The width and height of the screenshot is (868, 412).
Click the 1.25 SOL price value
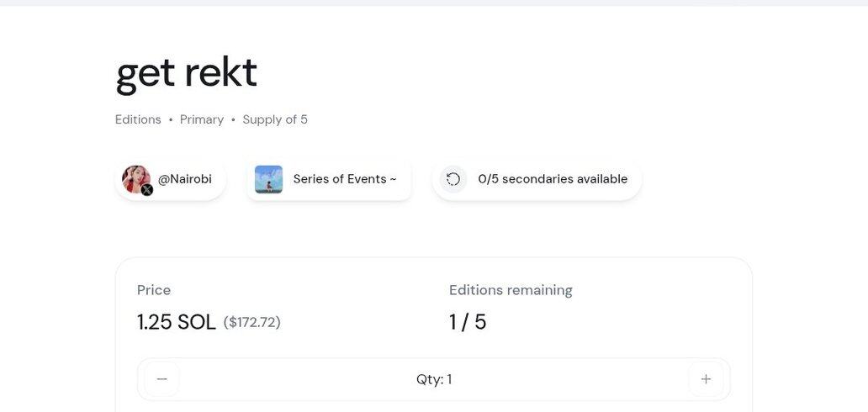(177, 322)
